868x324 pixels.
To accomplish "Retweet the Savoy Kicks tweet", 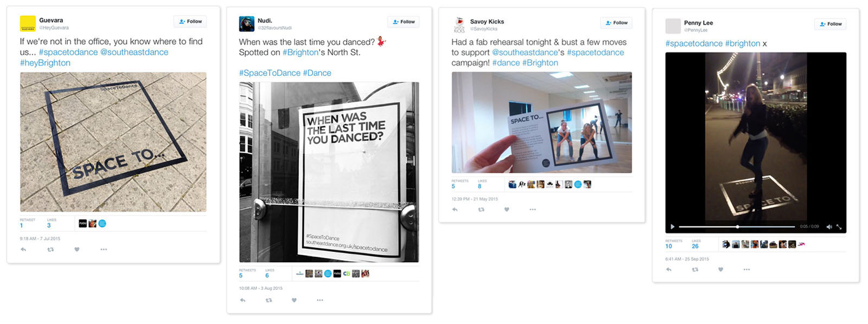I will 481,209.
